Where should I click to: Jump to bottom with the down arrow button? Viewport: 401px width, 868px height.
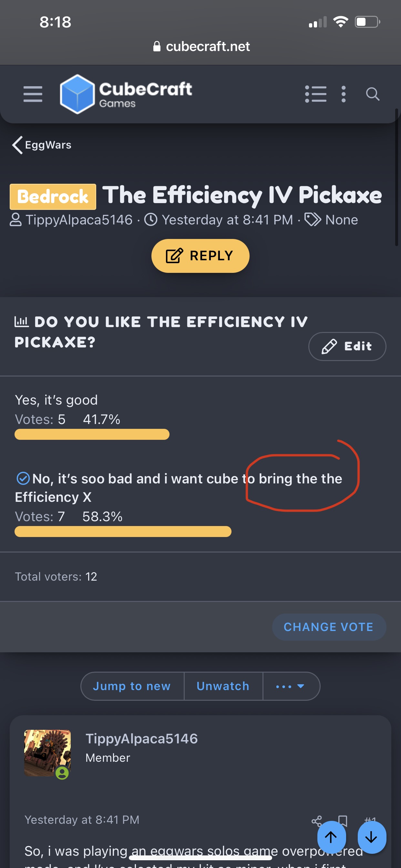[372, 837]
